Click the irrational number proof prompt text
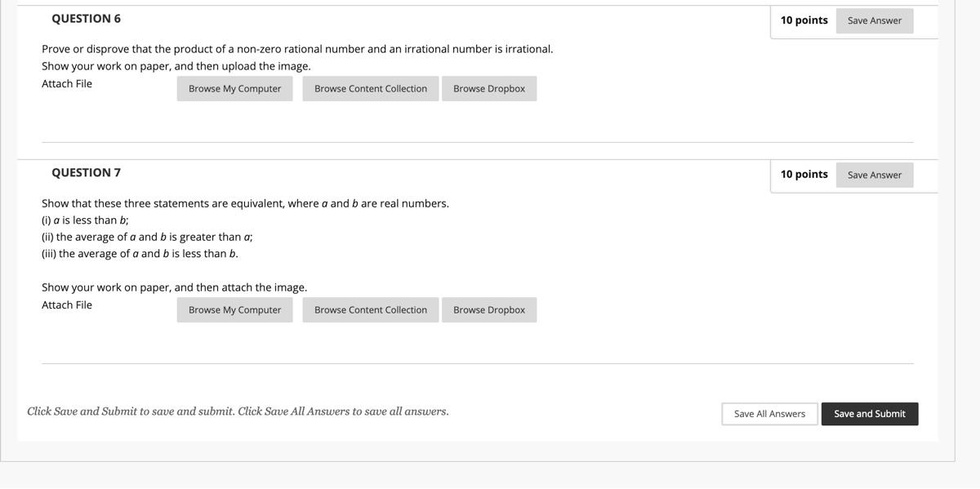 point(297,48)
